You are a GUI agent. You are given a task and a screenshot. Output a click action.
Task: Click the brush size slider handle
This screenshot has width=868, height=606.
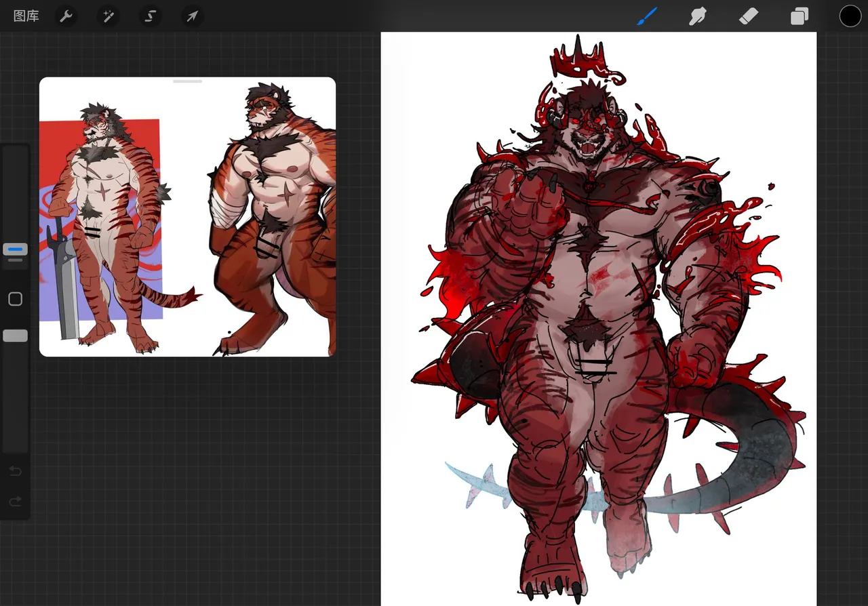(x=15, y=249)
